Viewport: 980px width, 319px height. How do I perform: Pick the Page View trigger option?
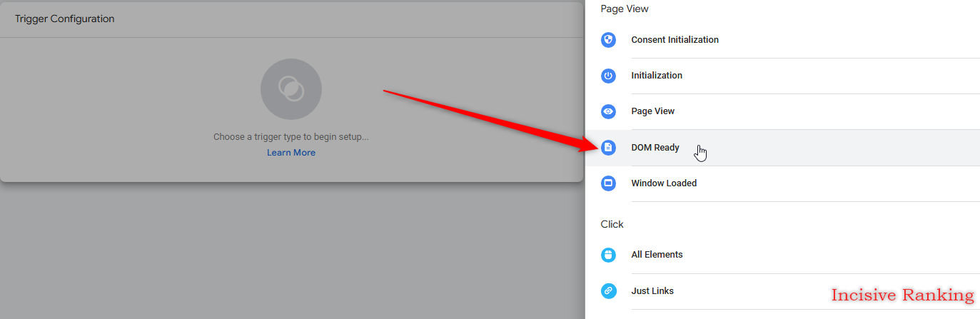(783, 111)
